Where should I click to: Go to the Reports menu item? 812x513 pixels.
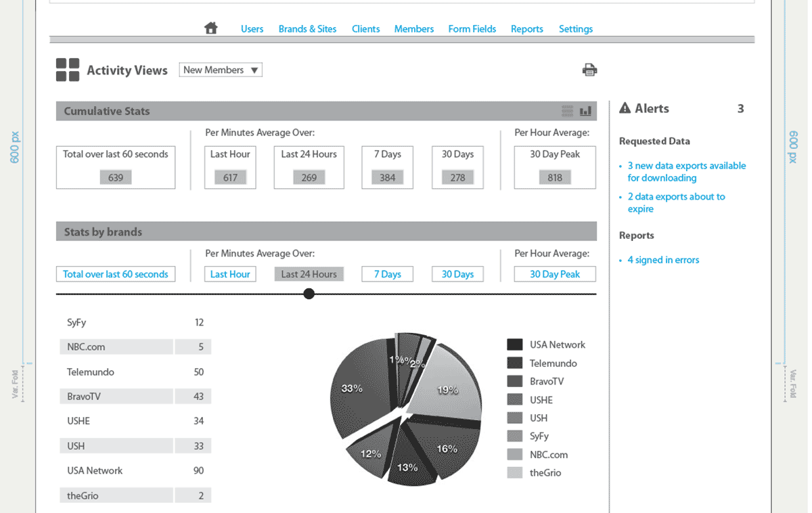tap(526, 29)
